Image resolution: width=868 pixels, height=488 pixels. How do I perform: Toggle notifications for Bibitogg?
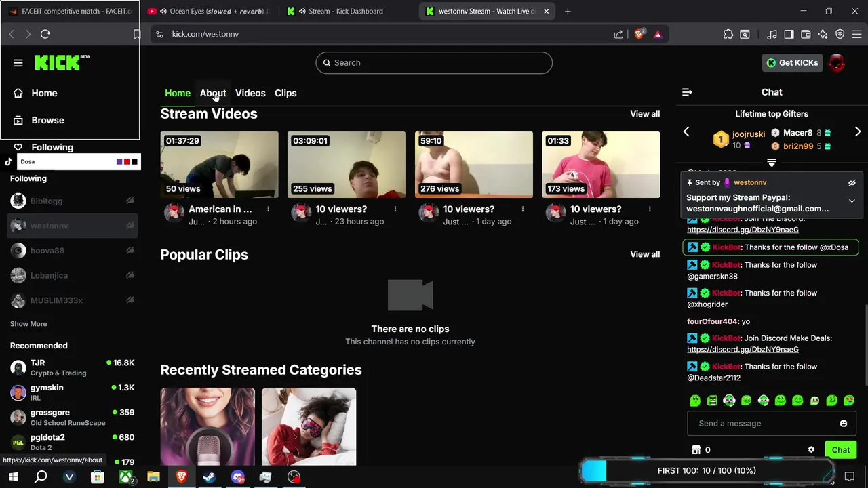click(130, 201)
